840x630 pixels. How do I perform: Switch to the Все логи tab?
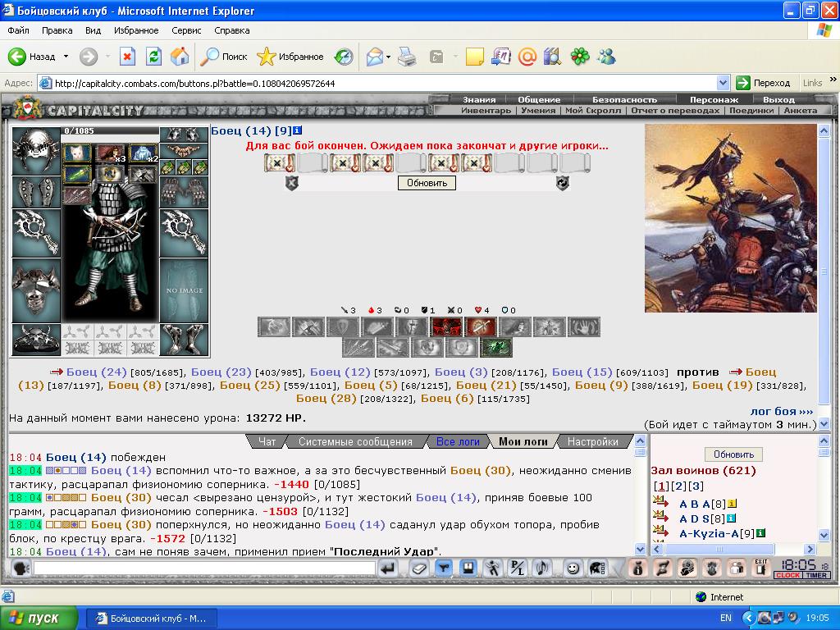458,441
